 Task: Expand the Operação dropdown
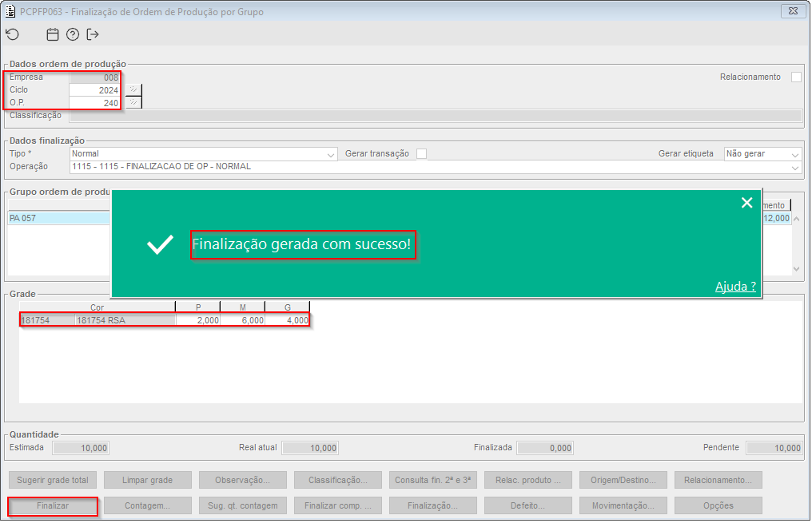pyautogui.click(x=795, y=167)
